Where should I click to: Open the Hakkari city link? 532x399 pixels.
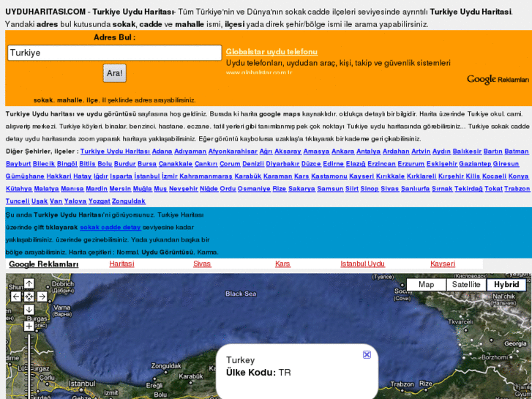(x=59, y=176)
